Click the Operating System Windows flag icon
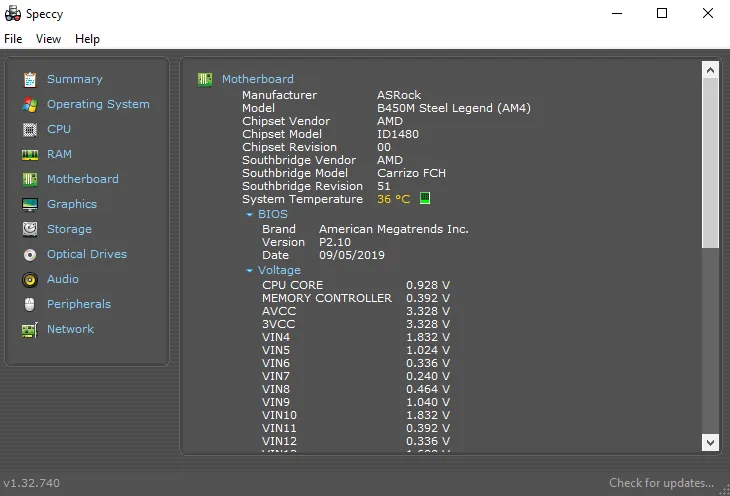730x496 pixels. coord(30,104)
